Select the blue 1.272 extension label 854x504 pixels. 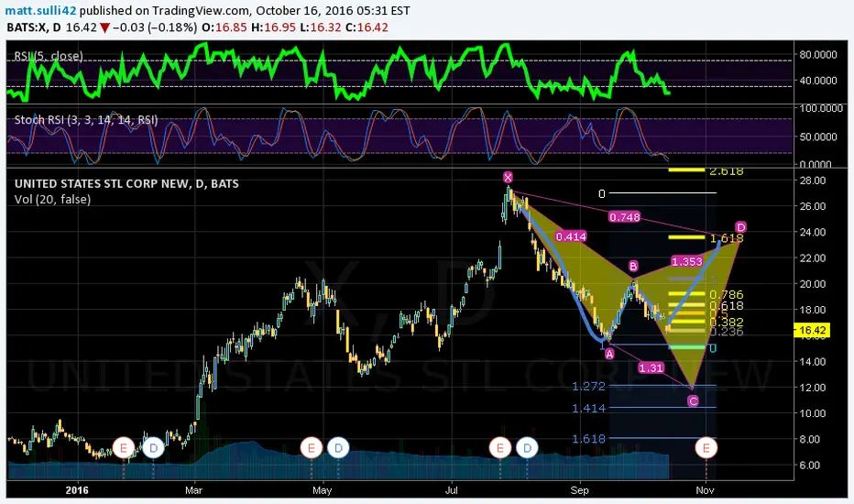click(589, 387)
